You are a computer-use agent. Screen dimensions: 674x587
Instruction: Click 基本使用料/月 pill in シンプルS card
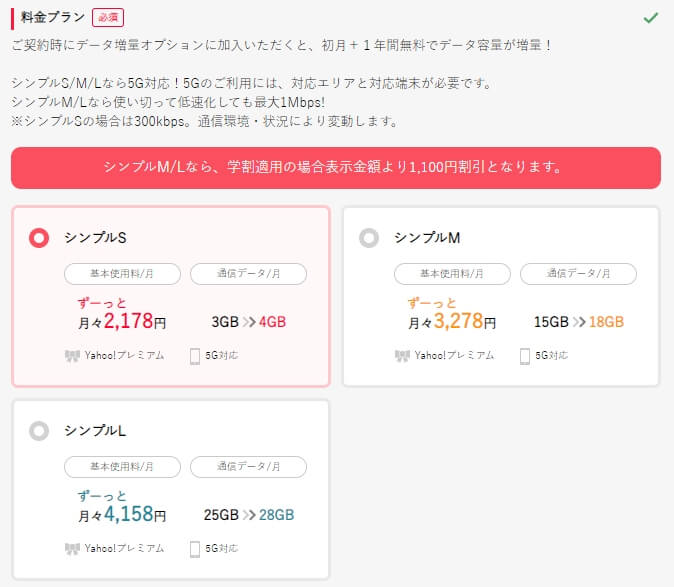tap(123, 274)
